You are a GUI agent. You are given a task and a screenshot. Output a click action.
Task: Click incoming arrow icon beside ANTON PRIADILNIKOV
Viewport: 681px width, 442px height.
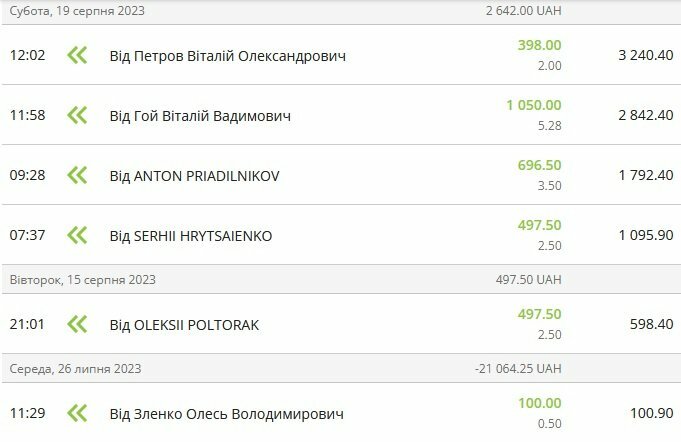pyautogui.click(x=77, y=175)
